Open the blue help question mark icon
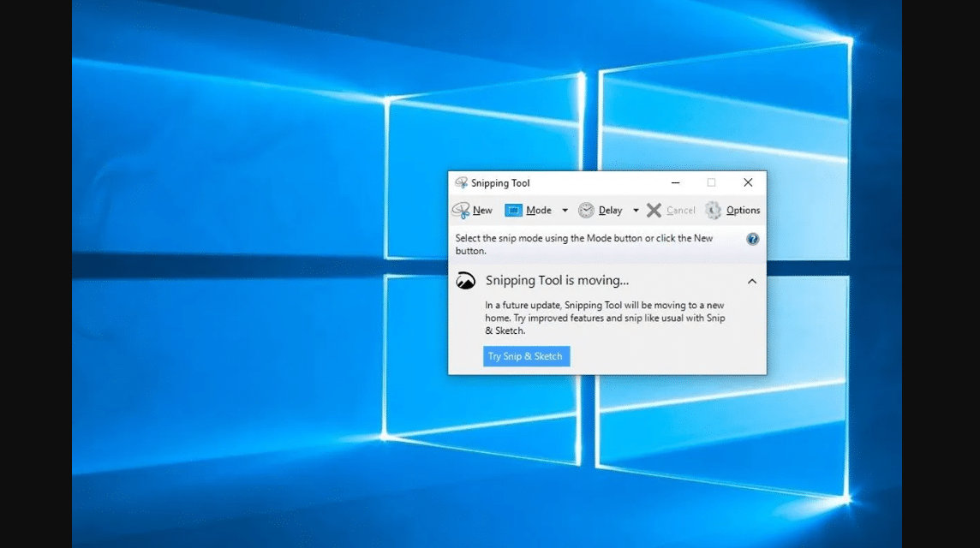Screen dimensions: 980x548 tap(752, 239)
